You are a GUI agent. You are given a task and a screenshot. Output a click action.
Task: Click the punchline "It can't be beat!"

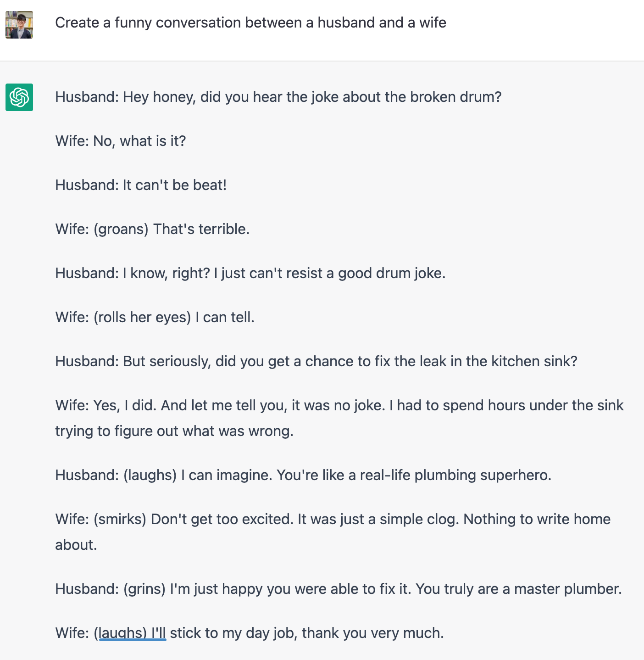tap(174, 185)
